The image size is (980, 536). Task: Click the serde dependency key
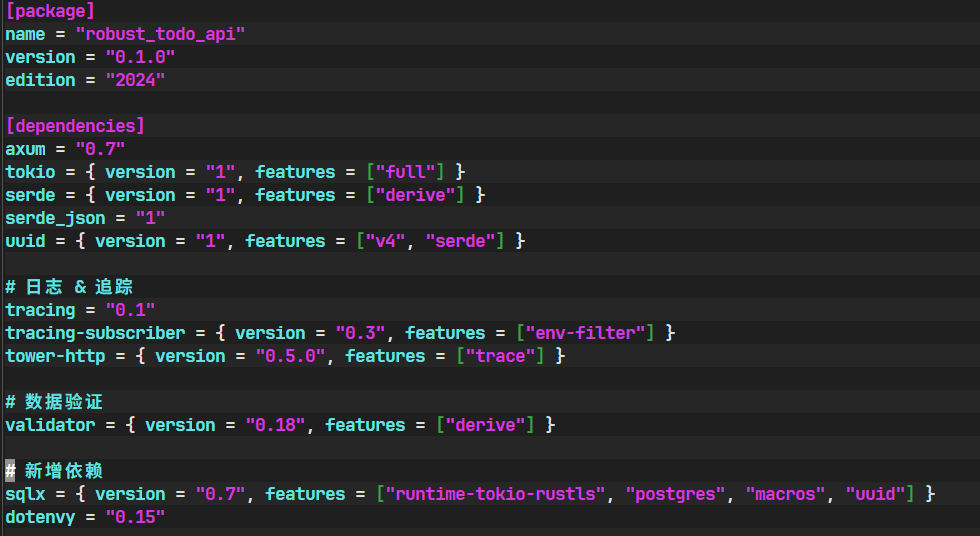[x=30, y=195]
